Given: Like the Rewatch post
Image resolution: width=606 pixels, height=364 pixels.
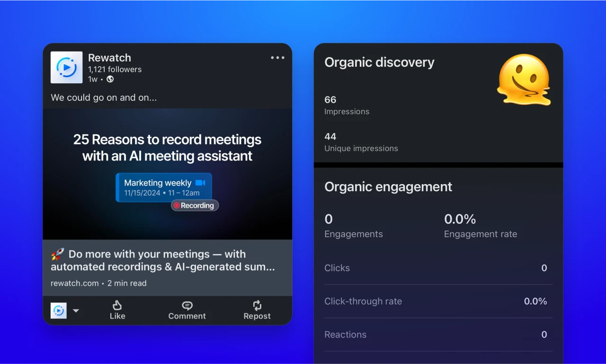Looking at the screenshot, I should click(117, 311).
